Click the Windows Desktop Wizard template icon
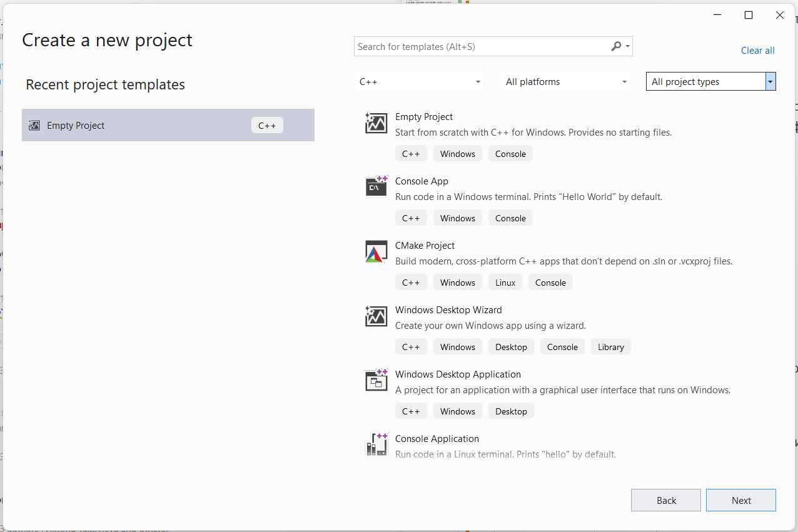The width and height of the screenshot is (798, 532). pos(376,316)
